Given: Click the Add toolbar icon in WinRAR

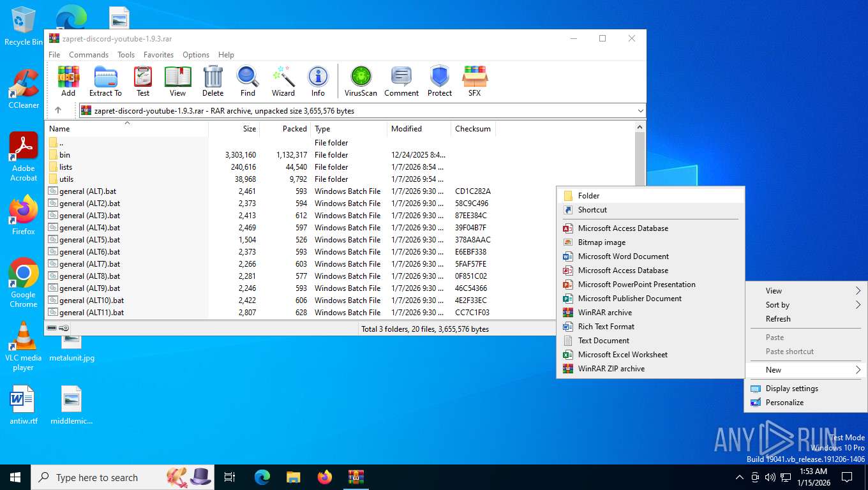Looking at the screenshot, I should pyautogui.click(x=68, y=81).
